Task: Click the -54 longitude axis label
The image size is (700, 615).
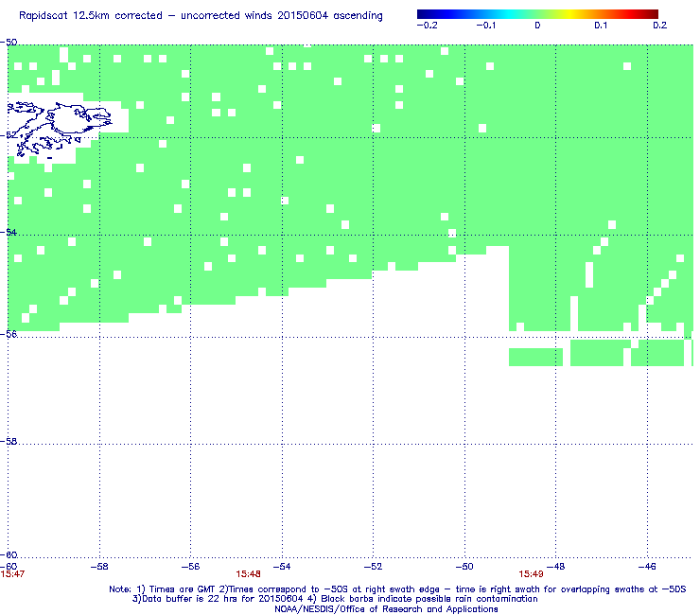Action: (x=282, y=567)
